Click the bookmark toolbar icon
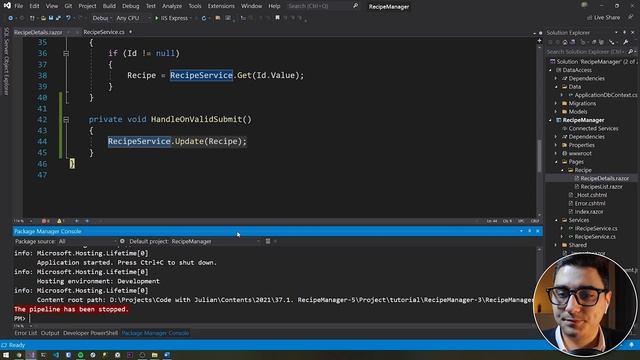 (x=278, y=18)
